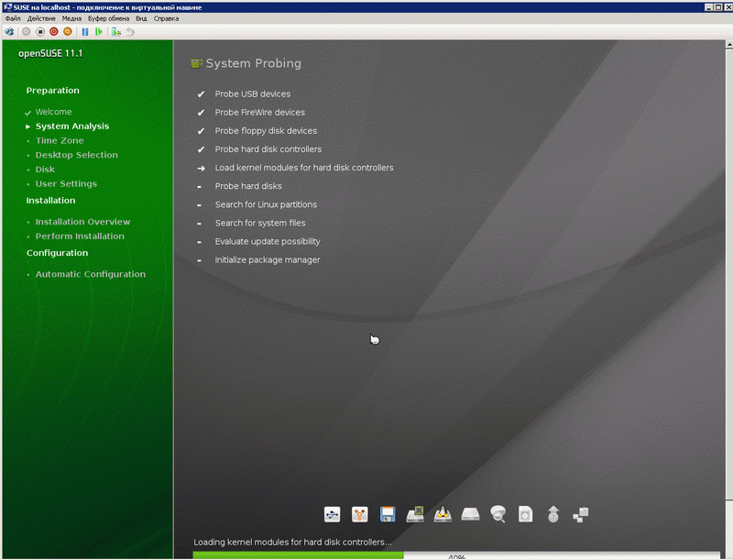Click the green Reset toolbar icon
This screenshot has width=733, height=560.
pos(99,31)
